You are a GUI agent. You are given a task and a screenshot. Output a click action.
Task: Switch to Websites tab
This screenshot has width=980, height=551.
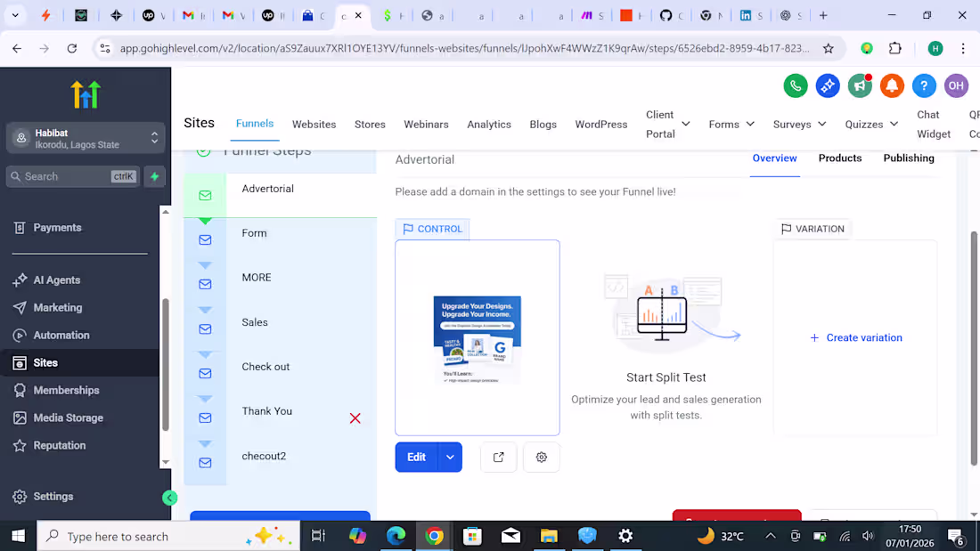314,125
